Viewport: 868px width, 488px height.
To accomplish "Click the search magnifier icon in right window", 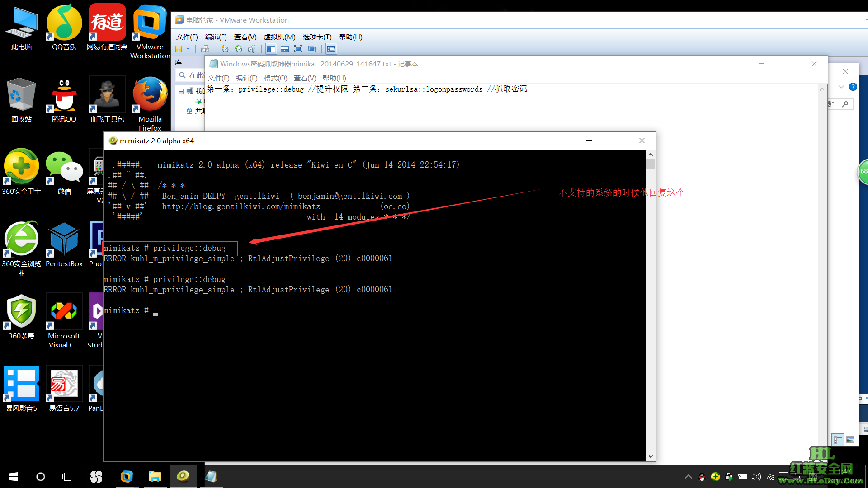I will [x=845, y=104].
